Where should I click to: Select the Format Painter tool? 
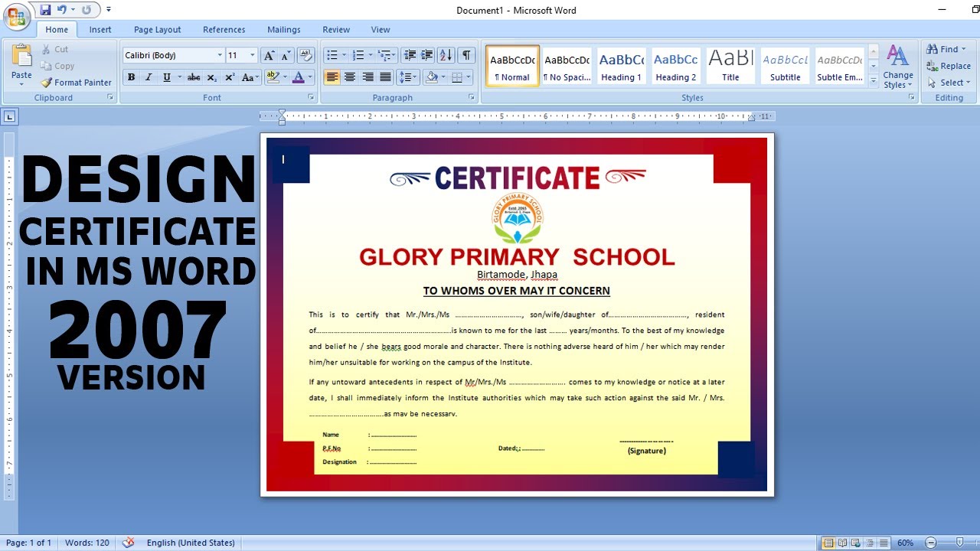[76, 83]
